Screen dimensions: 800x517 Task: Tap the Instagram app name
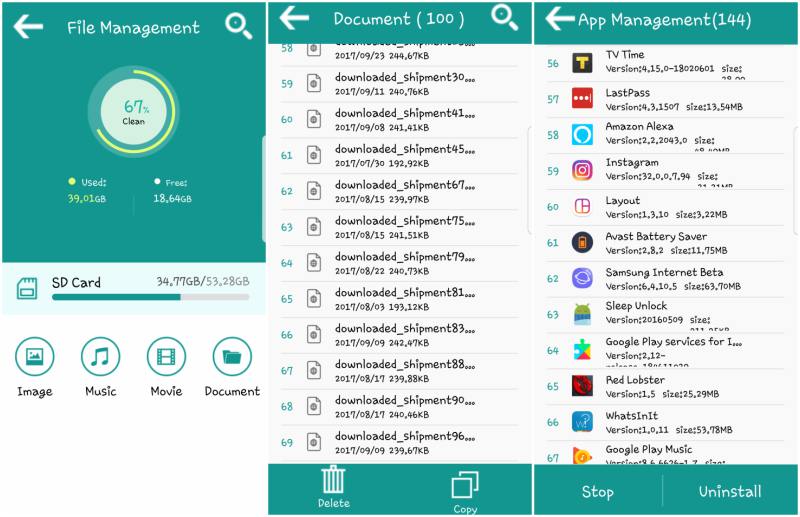[x=632, y=162]
